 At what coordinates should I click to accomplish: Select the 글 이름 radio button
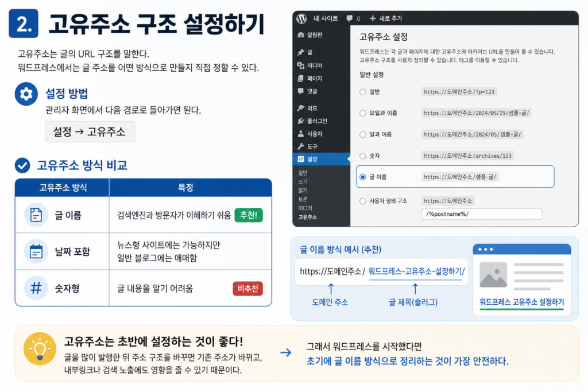click(x=363, y=177)
